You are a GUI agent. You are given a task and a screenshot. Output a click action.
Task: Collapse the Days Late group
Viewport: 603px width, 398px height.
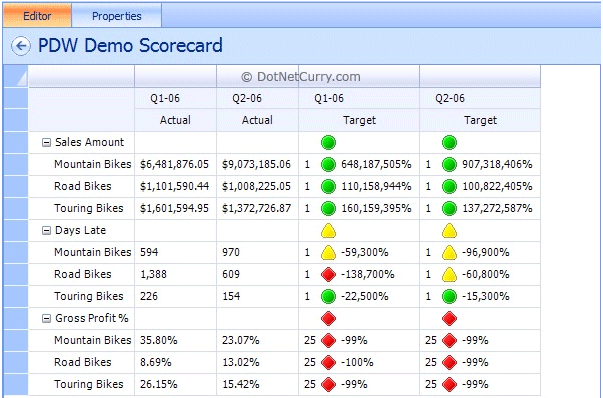pos(46,231)
